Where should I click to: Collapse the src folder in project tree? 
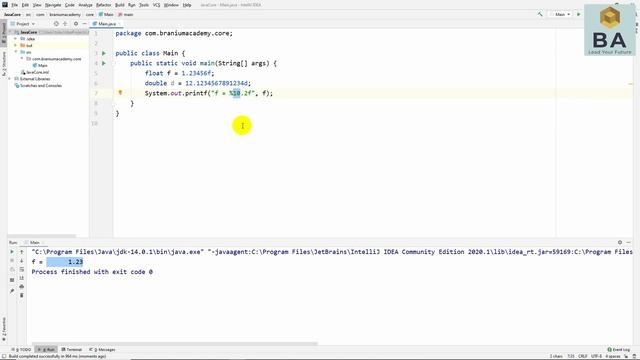point(16,52)
